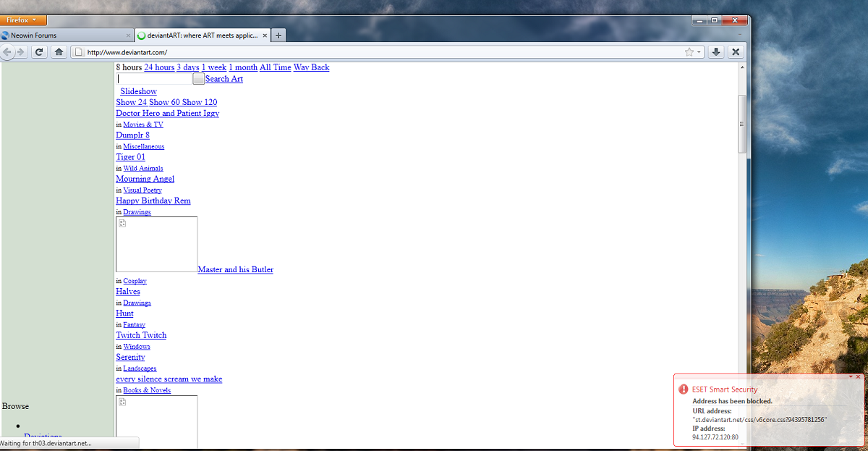Open the Windows category link

tap(137, 347)
